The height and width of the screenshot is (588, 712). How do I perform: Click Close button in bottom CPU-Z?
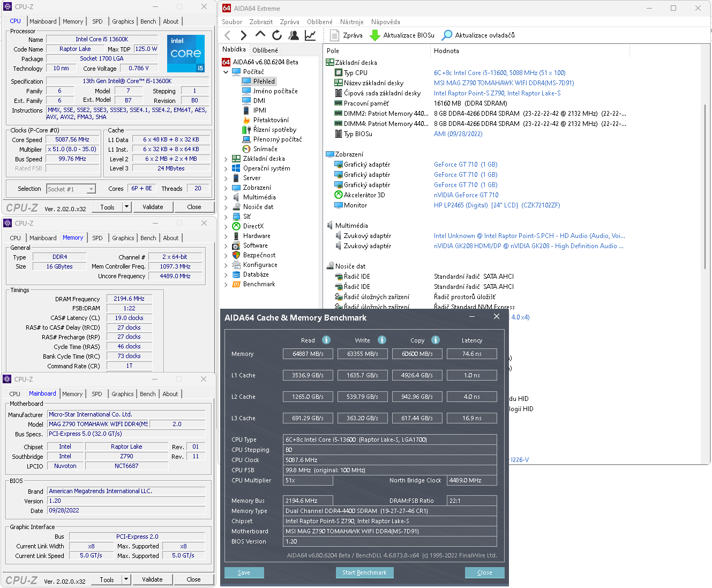click(193, 579)
